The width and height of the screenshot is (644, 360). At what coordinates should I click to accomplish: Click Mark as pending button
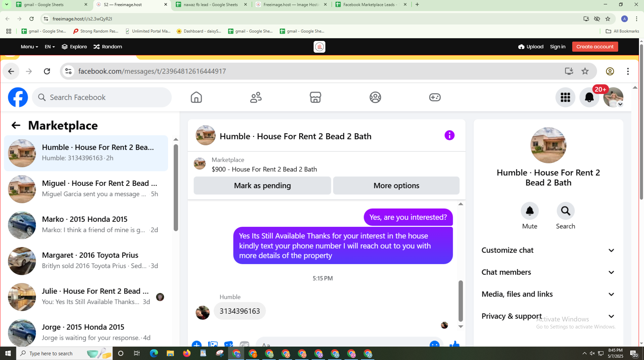(262, 186)
